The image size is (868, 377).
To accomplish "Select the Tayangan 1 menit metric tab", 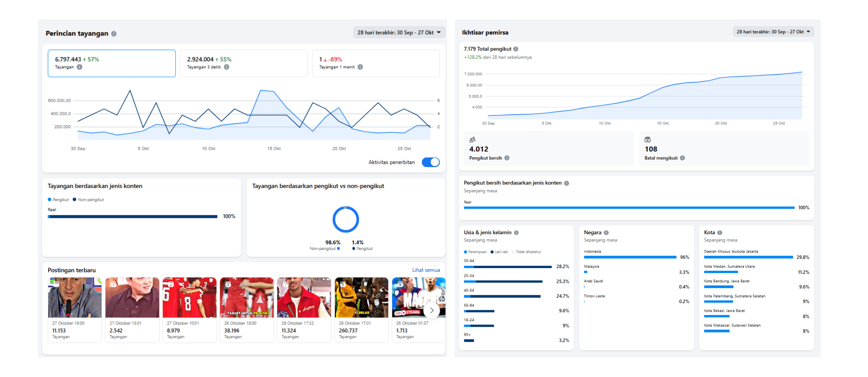I will 376,63.
